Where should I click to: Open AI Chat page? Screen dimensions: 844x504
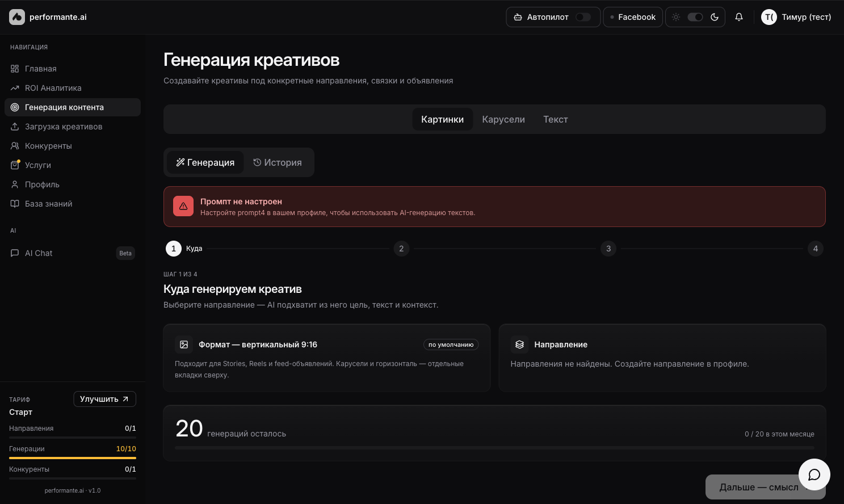(x=73, y=253)
